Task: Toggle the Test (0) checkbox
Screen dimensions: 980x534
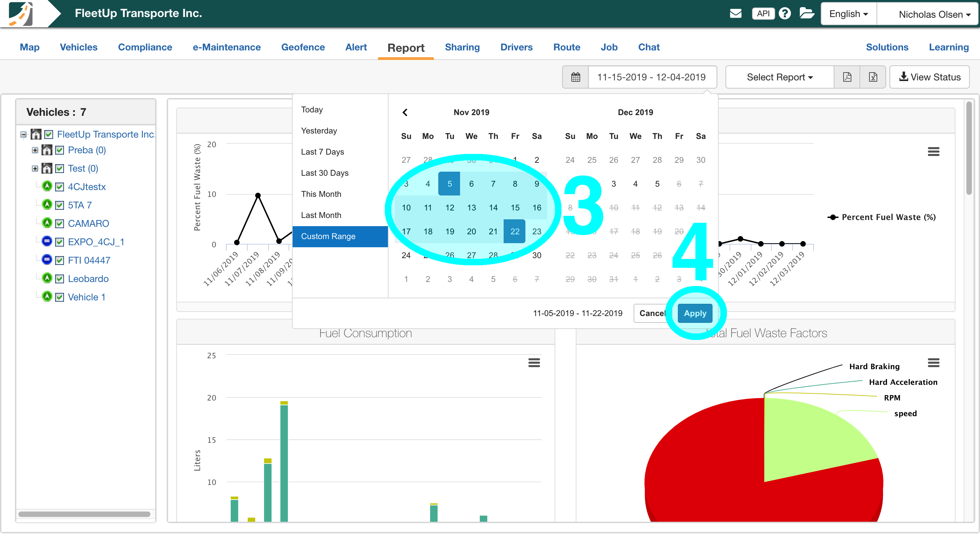Action: (59, 168)
